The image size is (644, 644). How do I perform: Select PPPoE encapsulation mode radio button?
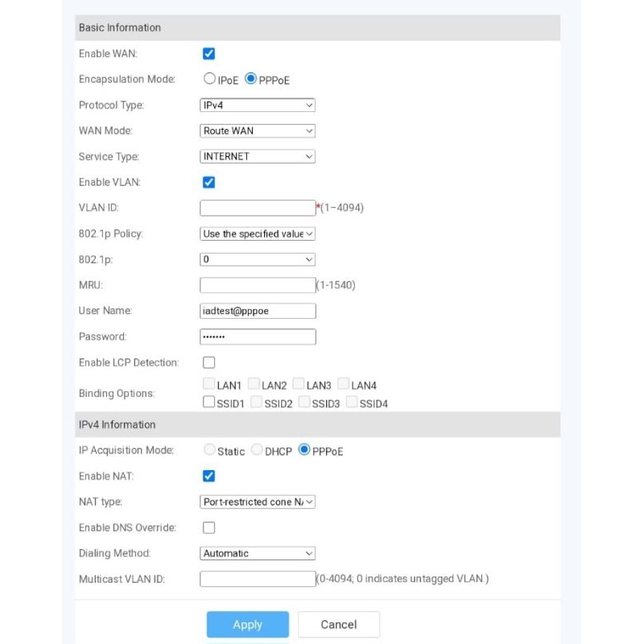tap(250, 79)
